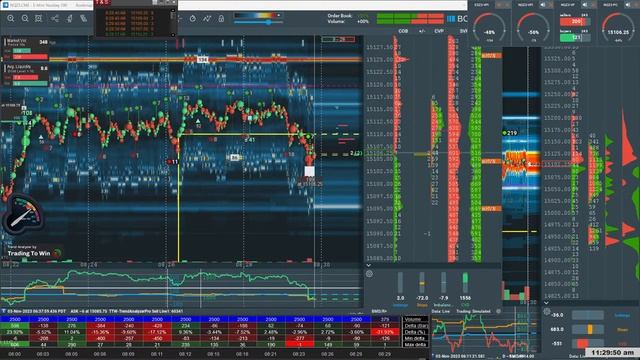Select the +/- column header
The width and height of the screenshot is (640, 360).
422,31
